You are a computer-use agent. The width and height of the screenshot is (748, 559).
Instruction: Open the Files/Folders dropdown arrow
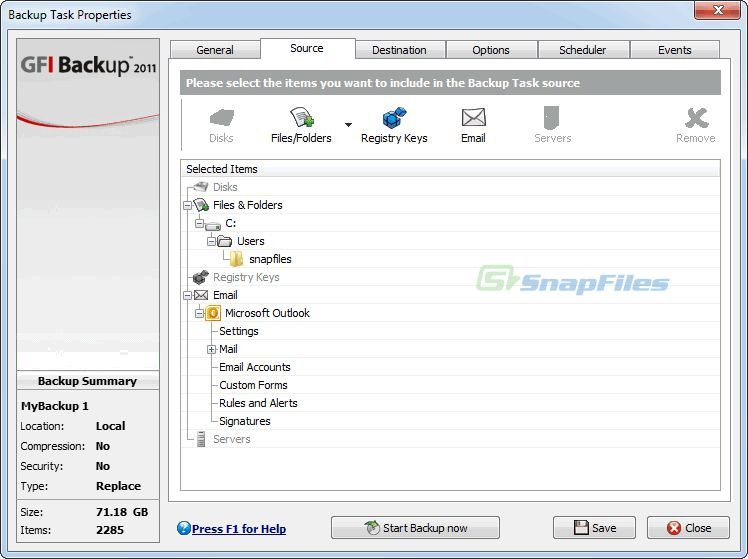point(348,125)
